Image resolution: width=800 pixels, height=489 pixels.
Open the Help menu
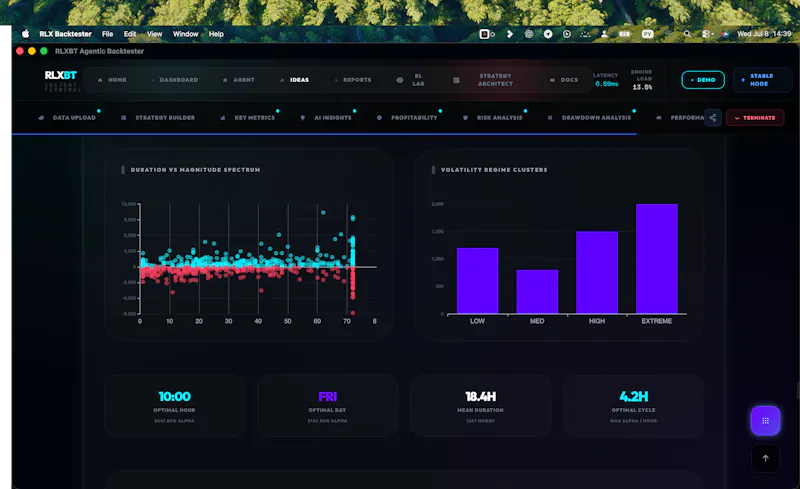216,34
